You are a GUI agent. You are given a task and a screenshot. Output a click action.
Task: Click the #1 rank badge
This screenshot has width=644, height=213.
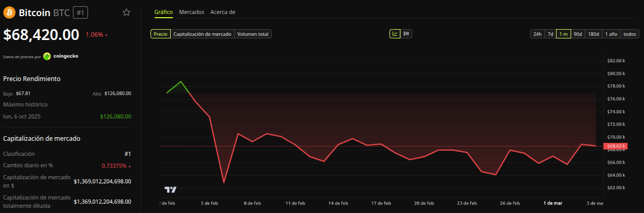[80, 12]
